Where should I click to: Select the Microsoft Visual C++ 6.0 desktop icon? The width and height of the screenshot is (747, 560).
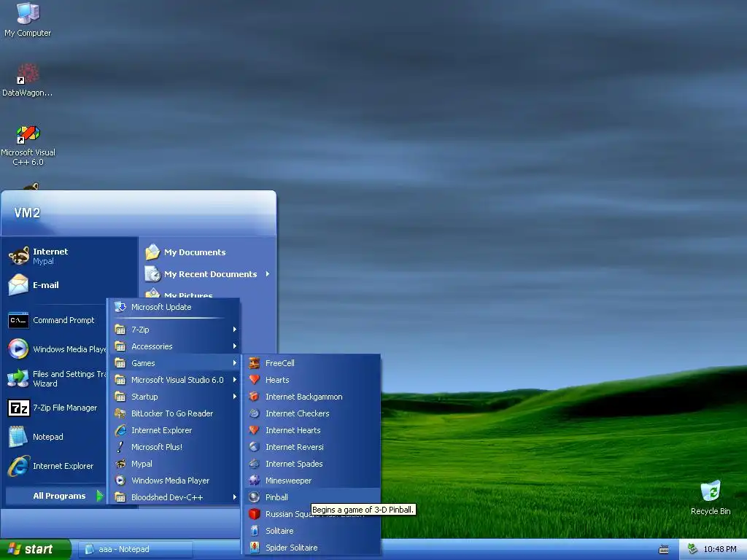pyautogui.click(x=28, y=134)
